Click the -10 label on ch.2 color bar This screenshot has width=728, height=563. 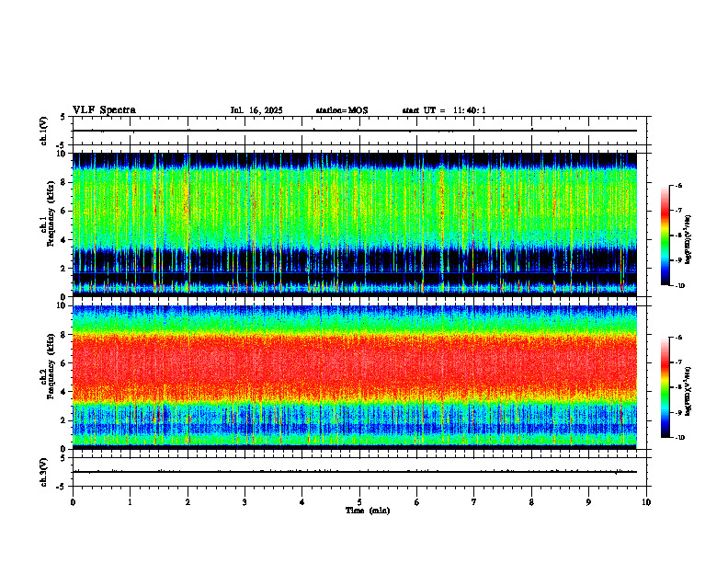(680, 438)
